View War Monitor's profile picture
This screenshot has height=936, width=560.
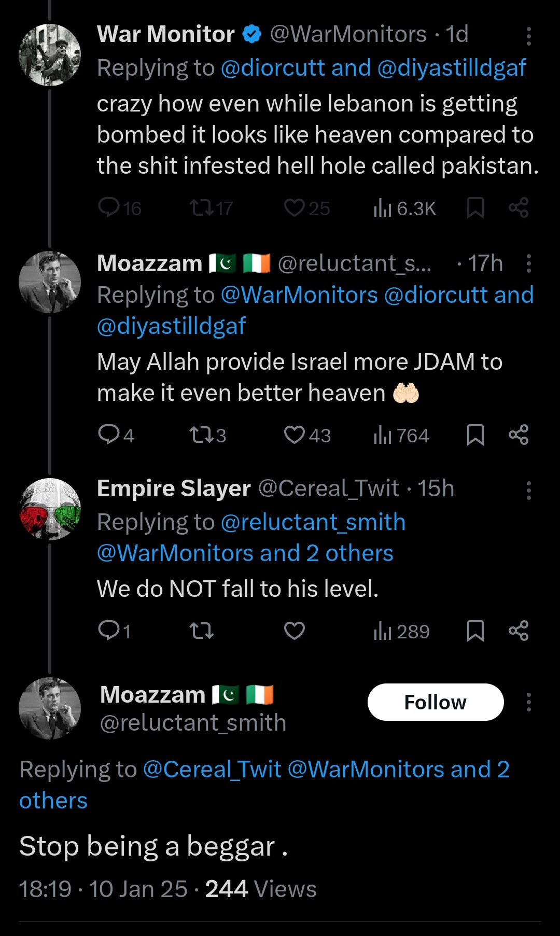(x=50, y=55)
